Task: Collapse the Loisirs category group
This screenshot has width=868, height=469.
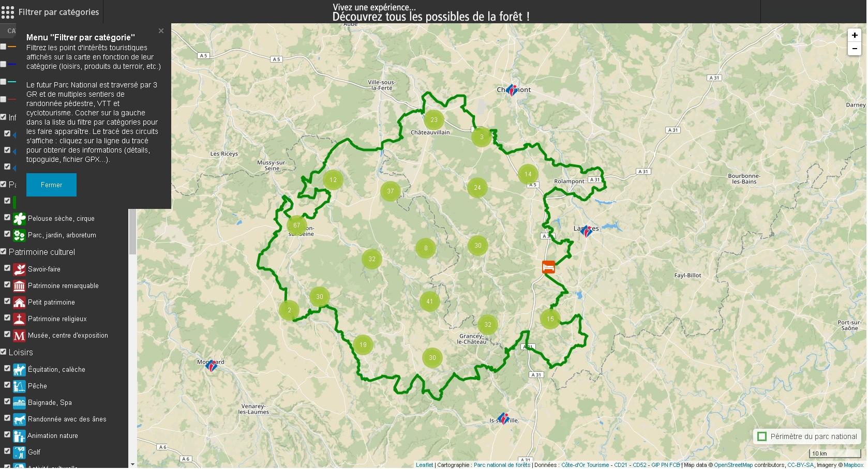Action: [x=21, y=353]
